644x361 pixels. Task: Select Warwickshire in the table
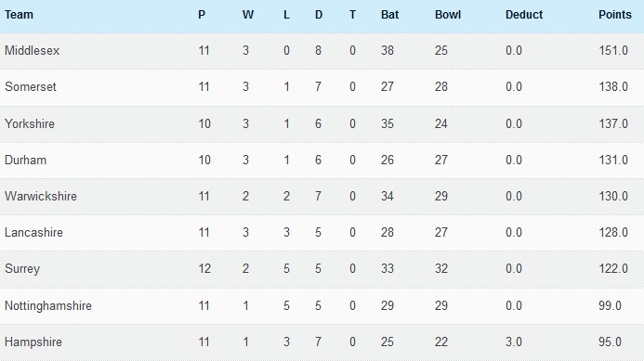[41, 196]
